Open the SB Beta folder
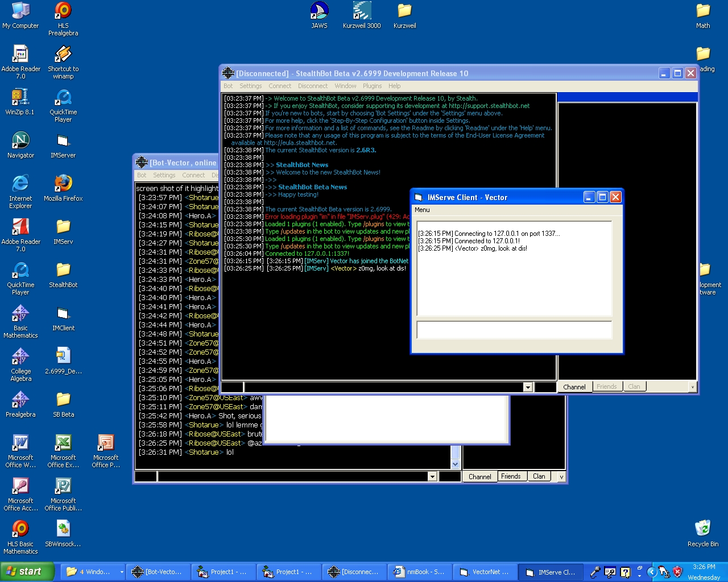The width and height of the screenshot is (728, 582). click(63, 404)
